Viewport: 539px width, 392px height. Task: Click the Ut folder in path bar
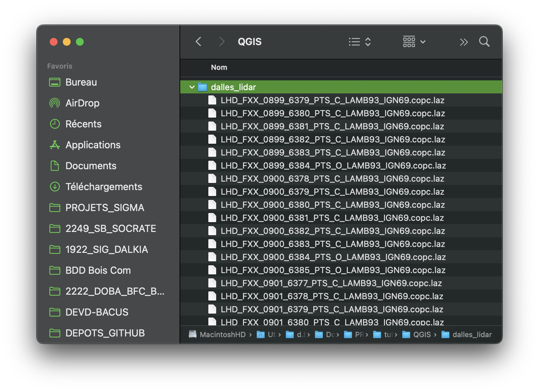point(266,335)
